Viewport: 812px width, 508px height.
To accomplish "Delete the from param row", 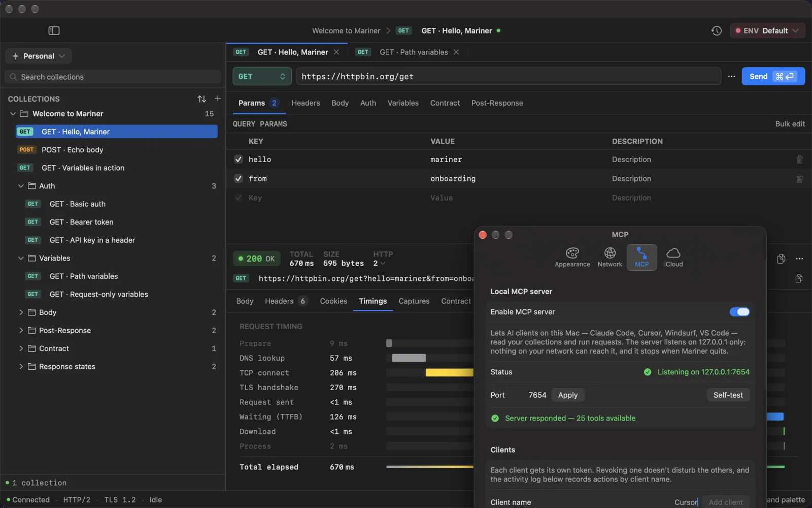I will [799, 179].
